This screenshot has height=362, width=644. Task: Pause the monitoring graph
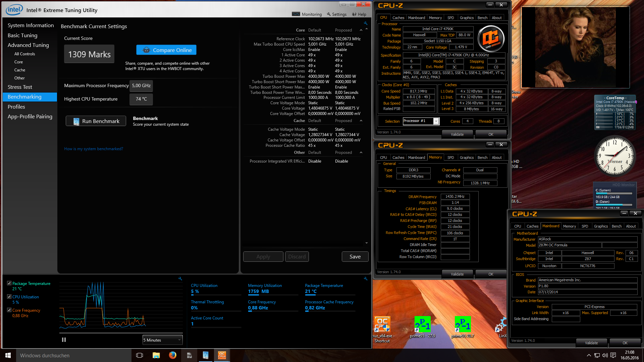click(x=64, y=340)
